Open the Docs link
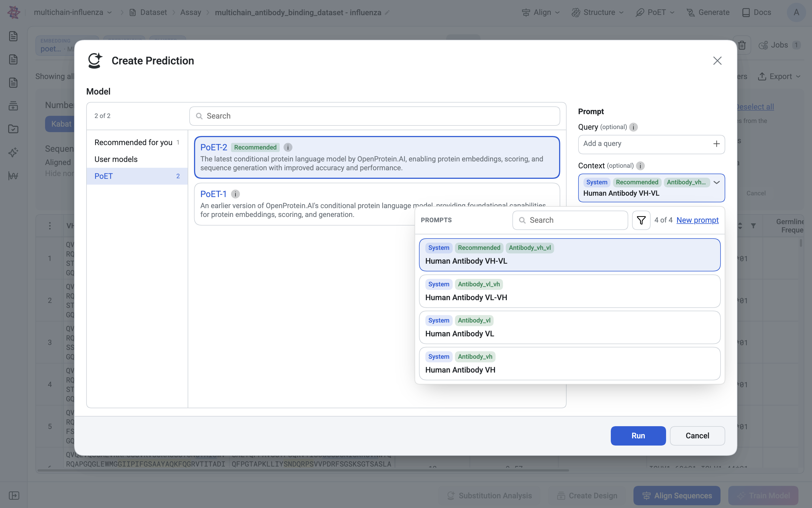Screen dimensions: 812x508 756,12
